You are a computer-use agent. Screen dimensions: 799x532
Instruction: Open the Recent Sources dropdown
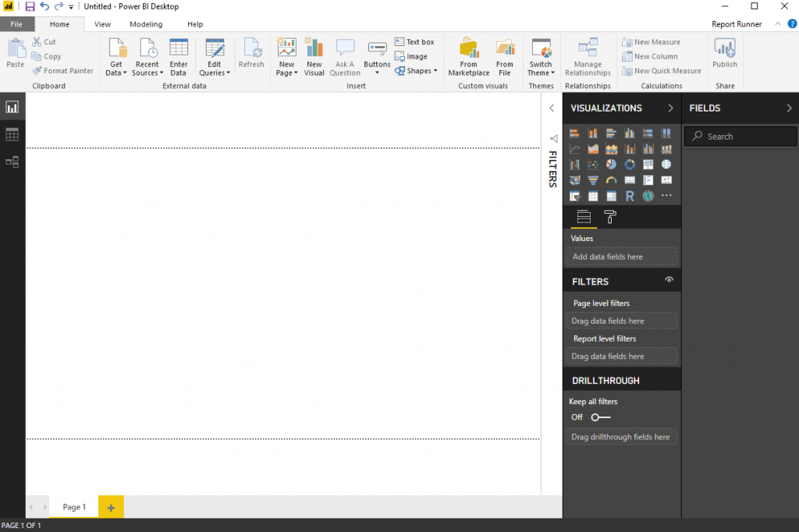[x=147, y=58]
